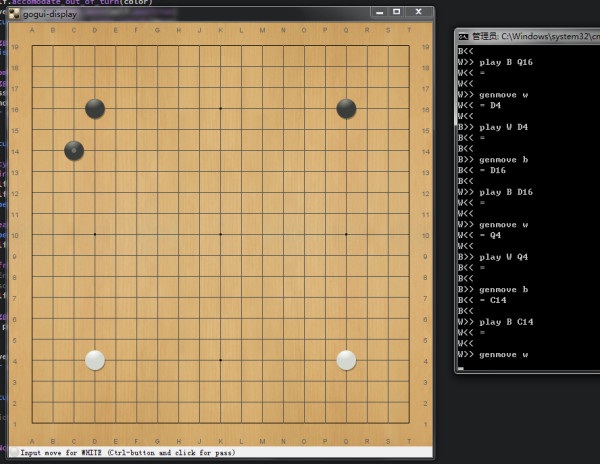Screen dimensions: 600x464
Task: Place a stone on the Q10 star point
Action: click(346, 234)
